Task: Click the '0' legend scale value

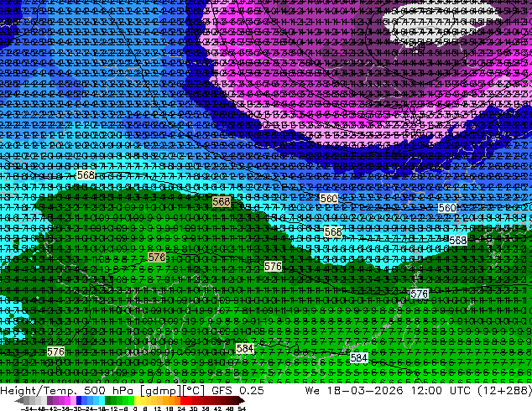Action: 135,408
